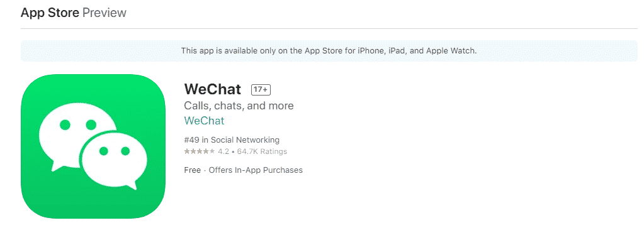The height and width of the screenshot is (230, 644).
Task: Click the word "iPhone" in the banner
Action: (x=368, y=51)
